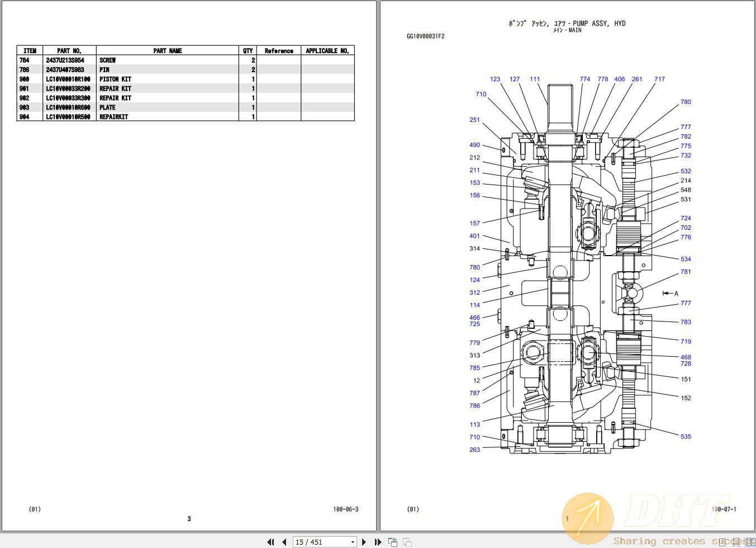Click diagram callout 774
The width and height of the screenshot is (756, 548).
click(x=584, y=79)
